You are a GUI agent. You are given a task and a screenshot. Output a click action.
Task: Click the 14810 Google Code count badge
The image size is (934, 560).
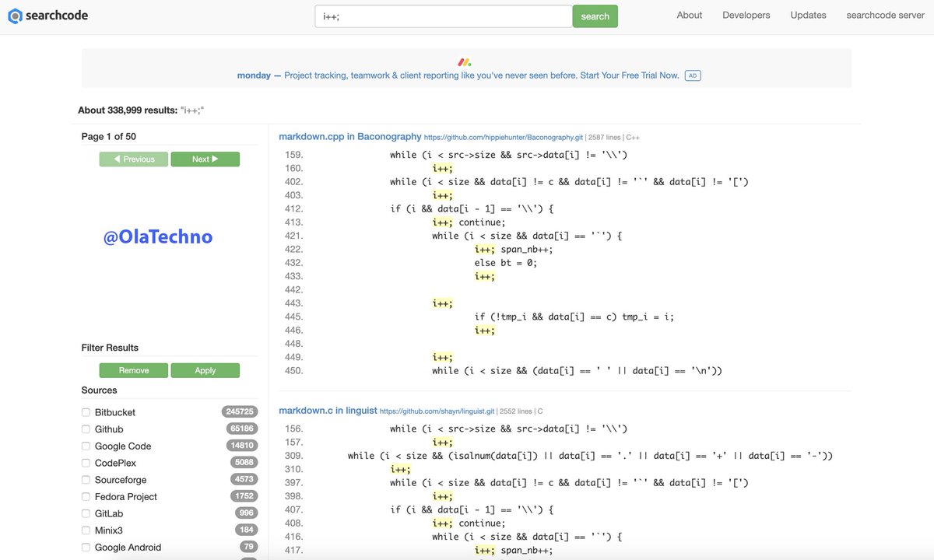(x=241, y=446)
